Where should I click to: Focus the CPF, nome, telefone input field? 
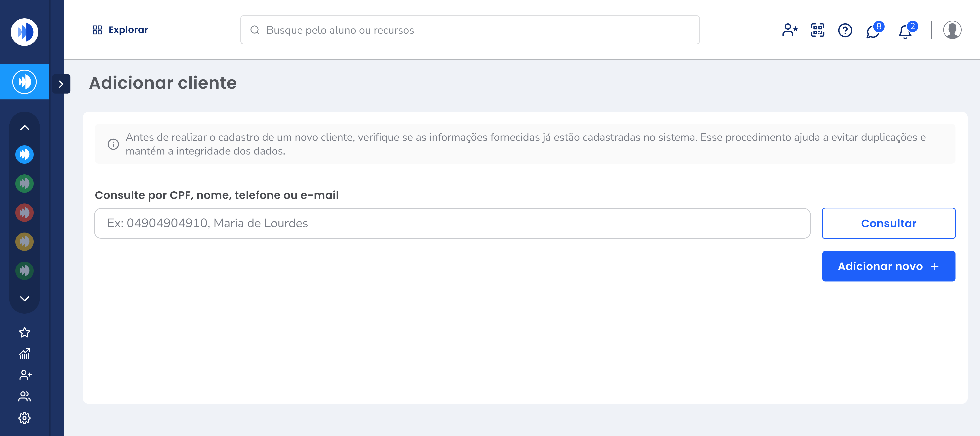[452, 223]
